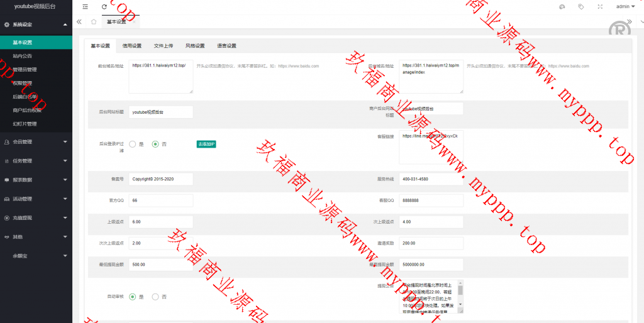Switch to the 文件上传 tab
Image resolution: width=644 pixels, height=323 pixels.
click(164, 46)
